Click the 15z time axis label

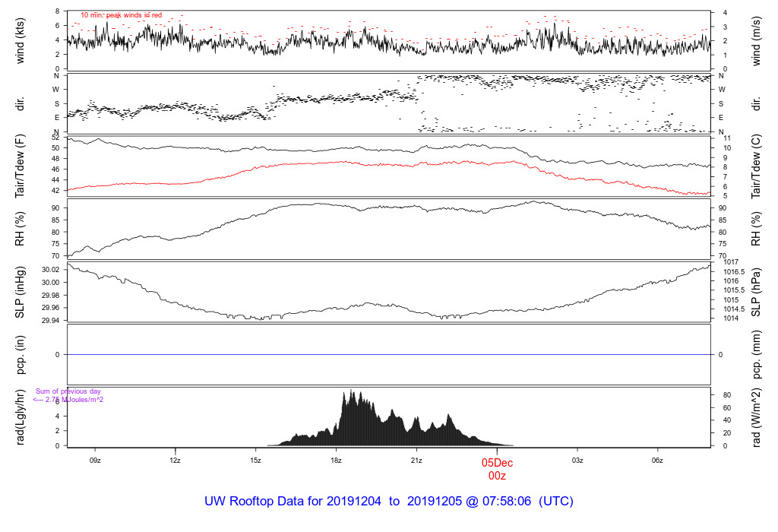[x=255, y=461]
